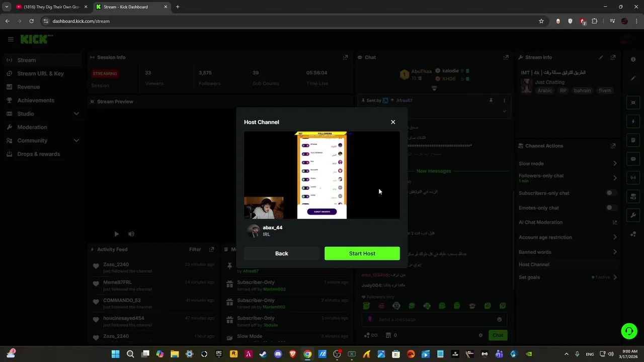Select the Arabic stream tag

pyautogui.click(x=545, y=90)
